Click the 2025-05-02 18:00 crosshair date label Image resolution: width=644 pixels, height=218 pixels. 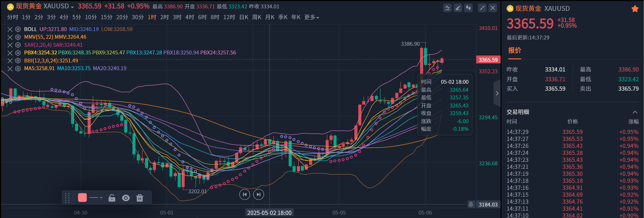[269, 212]
